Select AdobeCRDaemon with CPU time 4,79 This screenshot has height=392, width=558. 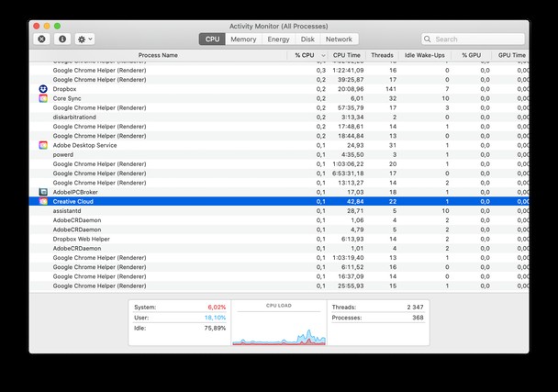[279, 230]
